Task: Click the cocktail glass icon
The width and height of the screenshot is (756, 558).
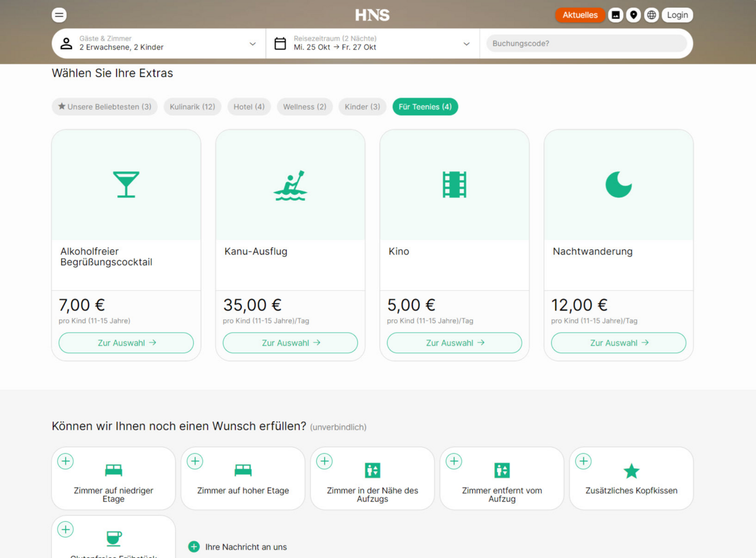Action: point(126,185)
